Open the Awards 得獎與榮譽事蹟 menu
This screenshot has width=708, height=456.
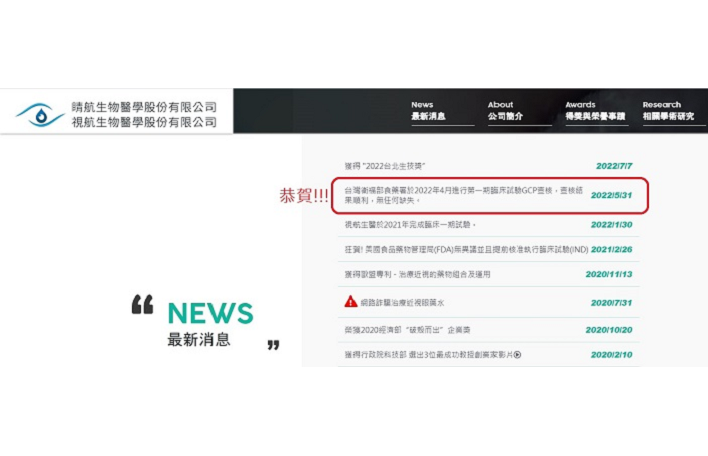pyautogui.click(x=595, y=111)
